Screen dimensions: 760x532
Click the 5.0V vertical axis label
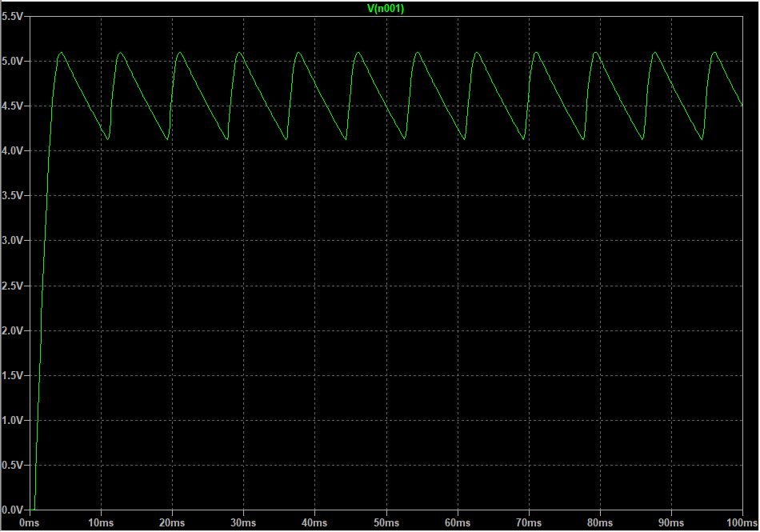[12, 61]
